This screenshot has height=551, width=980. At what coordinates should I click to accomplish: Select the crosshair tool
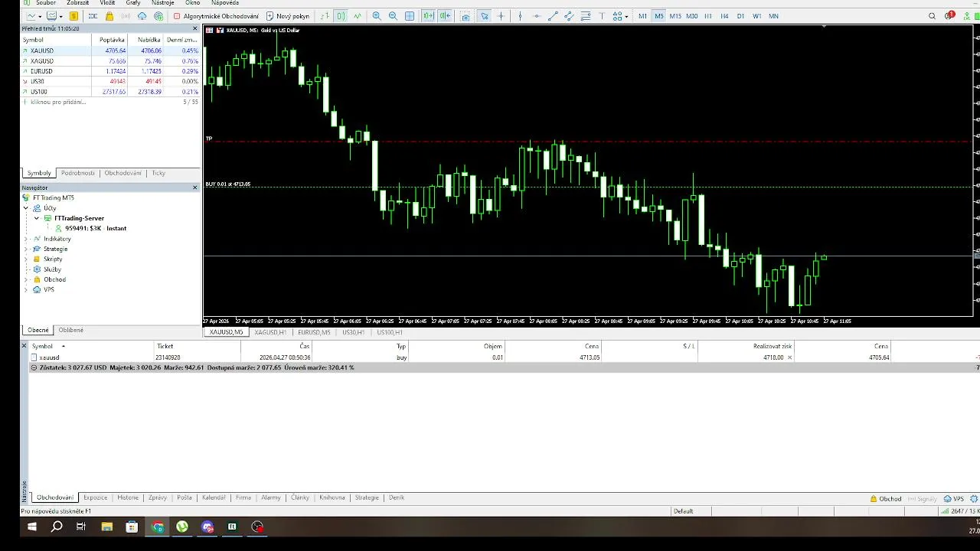coord(501,16)
